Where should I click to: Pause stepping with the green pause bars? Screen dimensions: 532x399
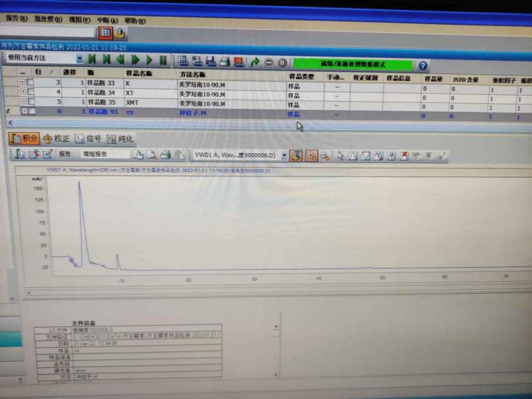click(x=163, y=60)
